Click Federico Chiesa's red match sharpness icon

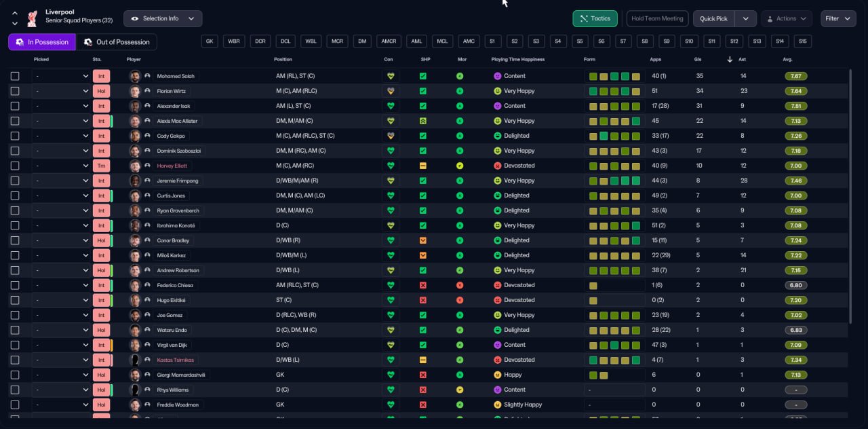[x=423, y=285]
